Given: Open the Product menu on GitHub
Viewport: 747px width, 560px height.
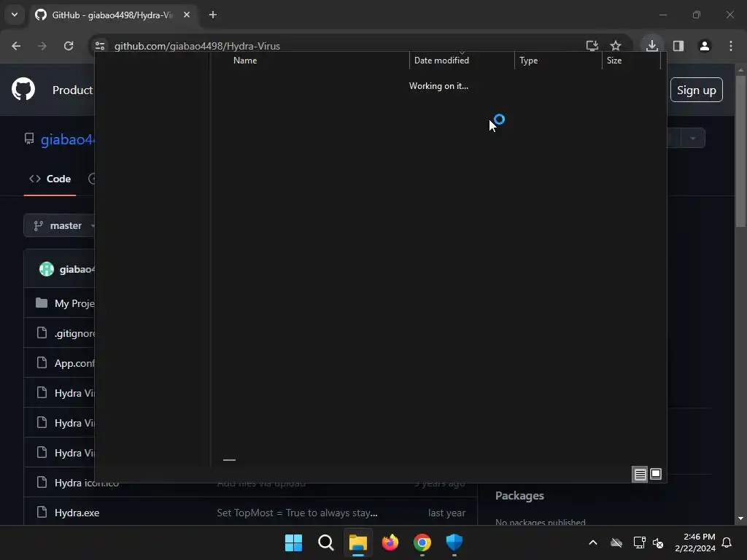Looking at the screenshot, I should [x=72, y=90].
